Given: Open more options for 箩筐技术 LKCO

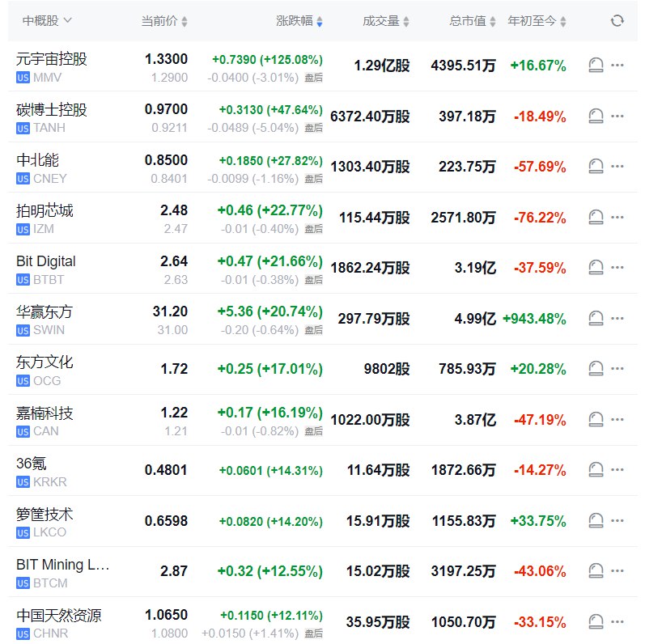Looking at the screenshot, I should click(x=617, y=521).
